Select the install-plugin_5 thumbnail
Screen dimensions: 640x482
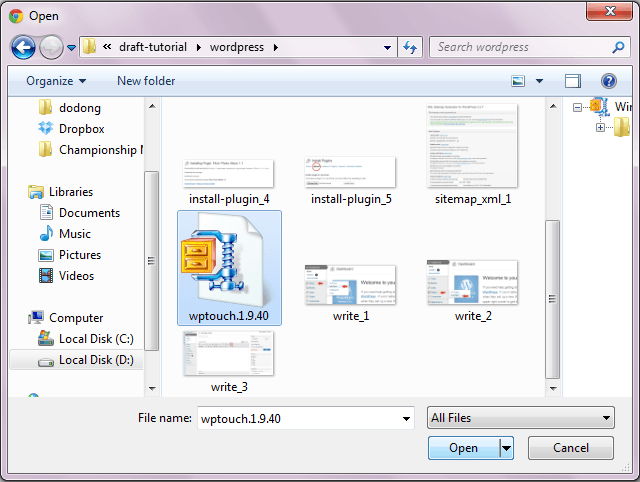(350, 172)
